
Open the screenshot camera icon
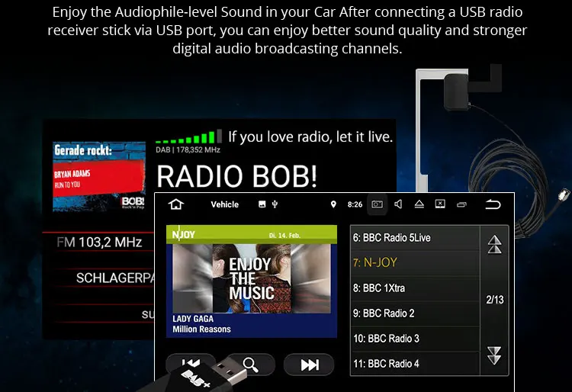(377, 204)
